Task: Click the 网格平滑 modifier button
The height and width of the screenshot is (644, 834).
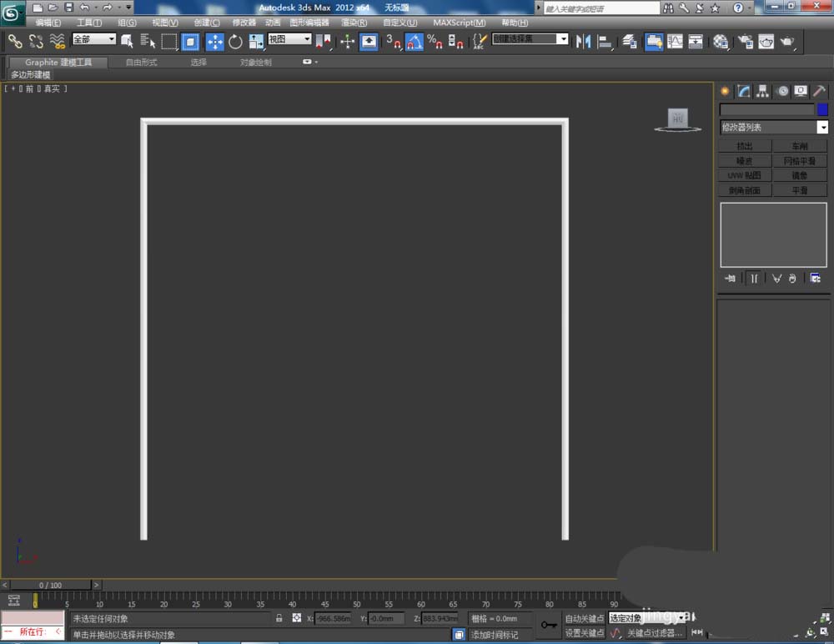Action: click(800, 161)
